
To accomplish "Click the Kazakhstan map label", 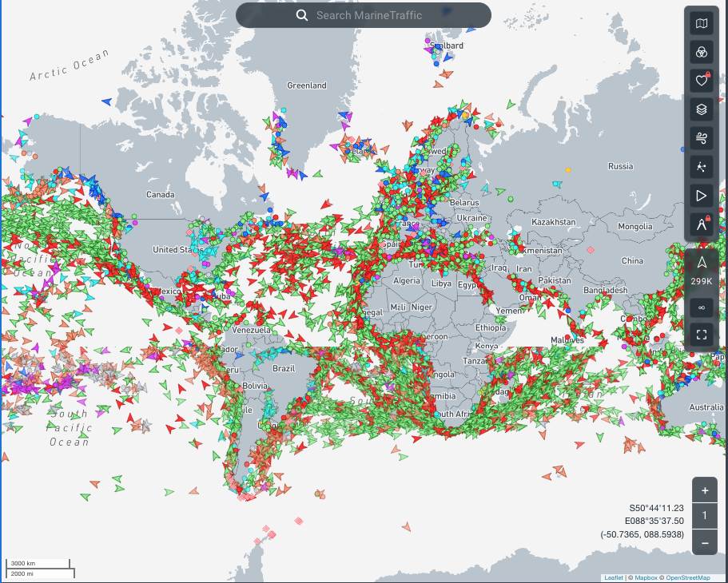I will (x=554, y=222).
